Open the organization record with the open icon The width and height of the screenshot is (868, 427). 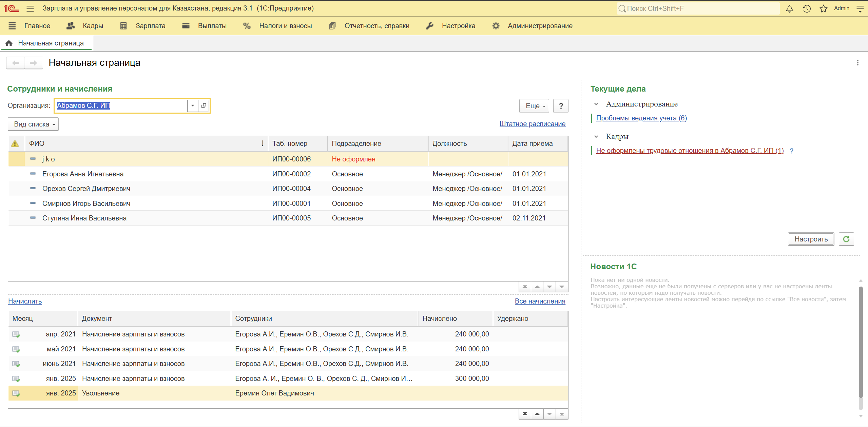(x=204, y=105)
